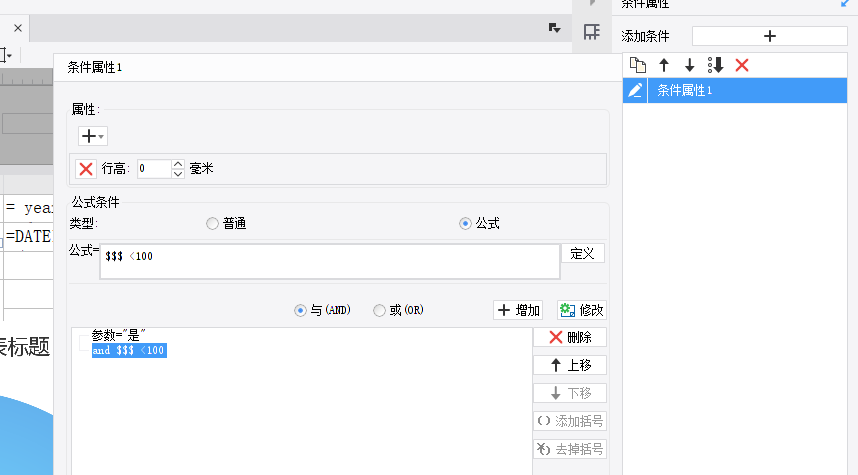This screenshot has height=475, width=858.
Task: Click the cell attributes panel icon
Action: [592, 32]
